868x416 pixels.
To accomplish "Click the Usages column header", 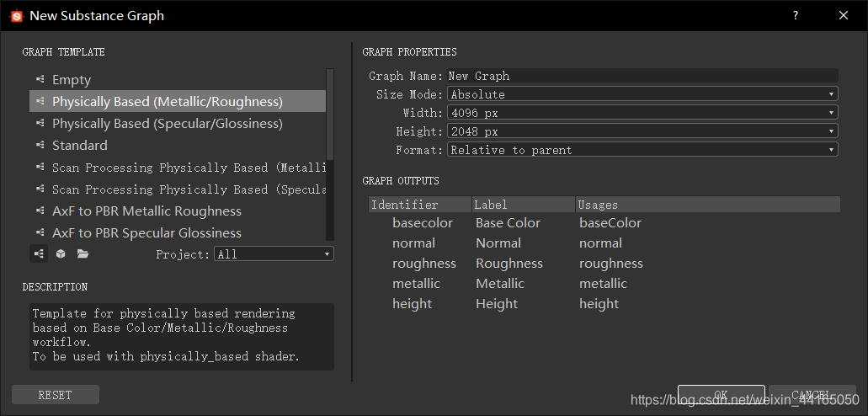I will 708,205.
